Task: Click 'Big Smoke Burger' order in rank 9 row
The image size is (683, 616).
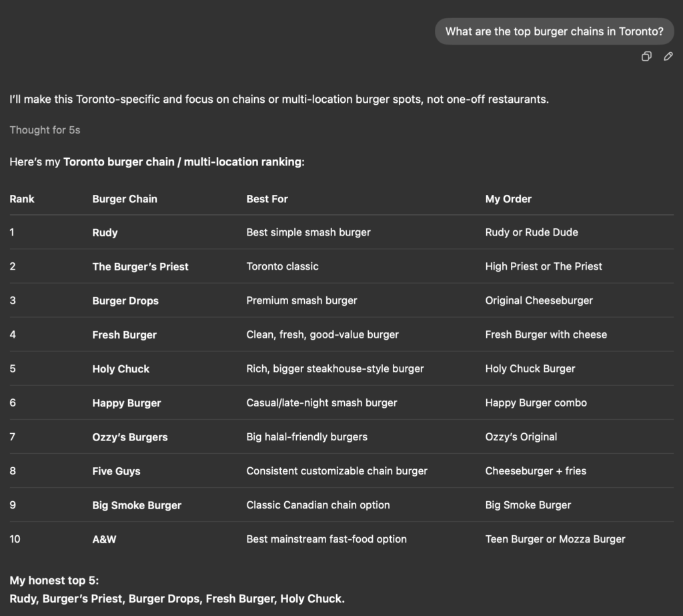Action: click(528, 505)
